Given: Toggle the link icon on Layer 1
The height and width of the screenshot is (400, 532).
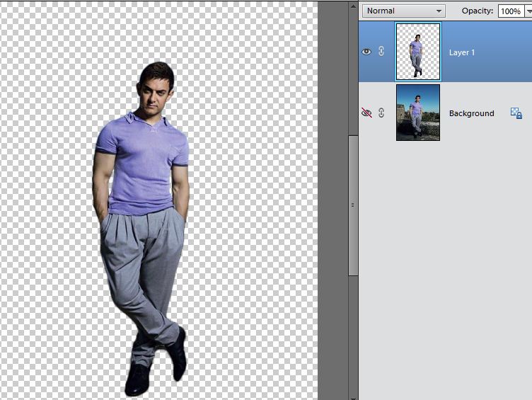Looking at the screenshot, I should (381, 51).
